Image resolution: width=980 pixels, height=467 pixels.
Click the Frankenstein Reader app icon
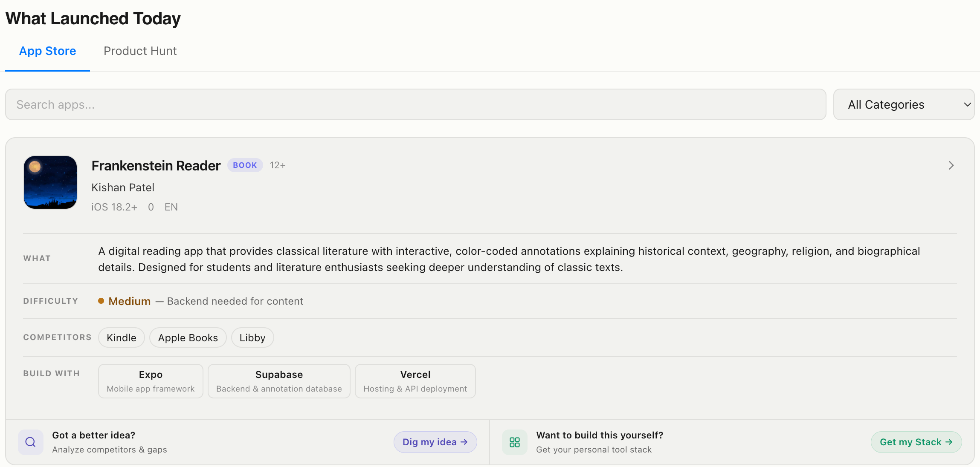(x=50, y=182)
